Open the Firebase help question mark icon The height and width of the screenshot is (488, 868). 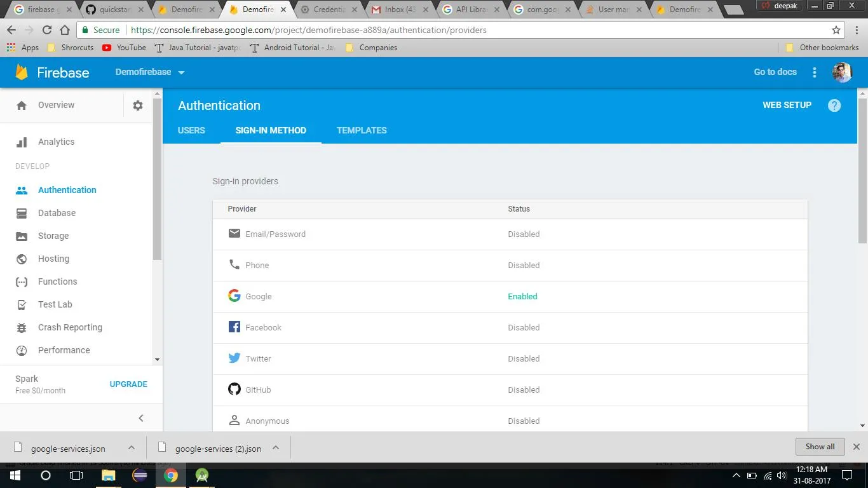[x=834, y=105]
